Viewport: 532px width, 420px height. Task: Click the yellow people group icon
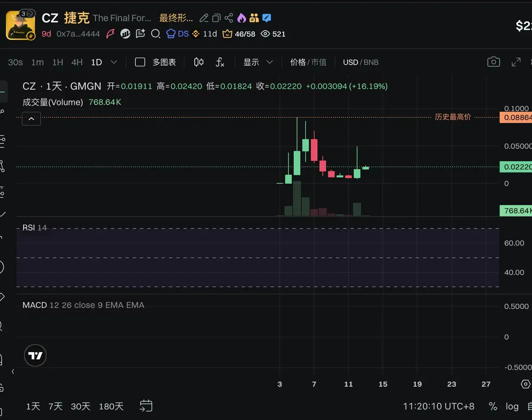[x=254, y=18]
